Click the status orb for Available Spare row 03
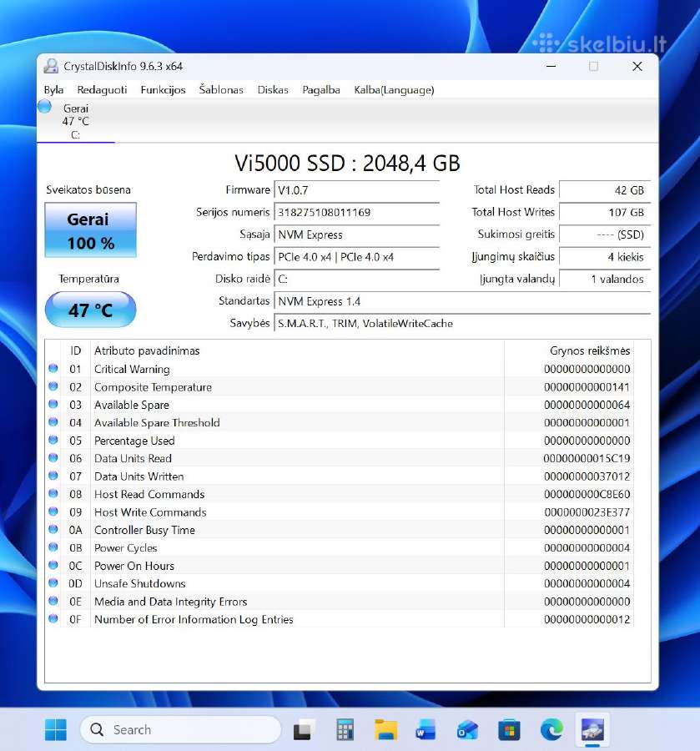 coord(53,404)
